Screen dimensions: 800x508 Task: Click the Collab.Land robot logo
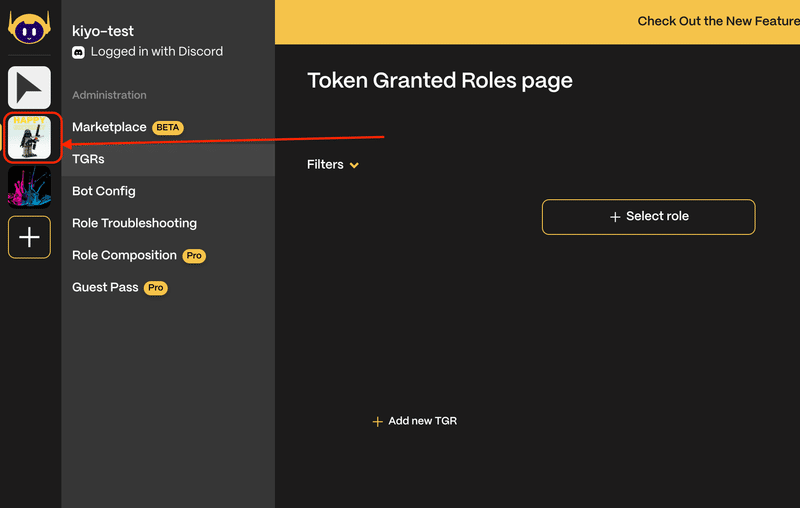pyautogui.click(x=29, y=28)
